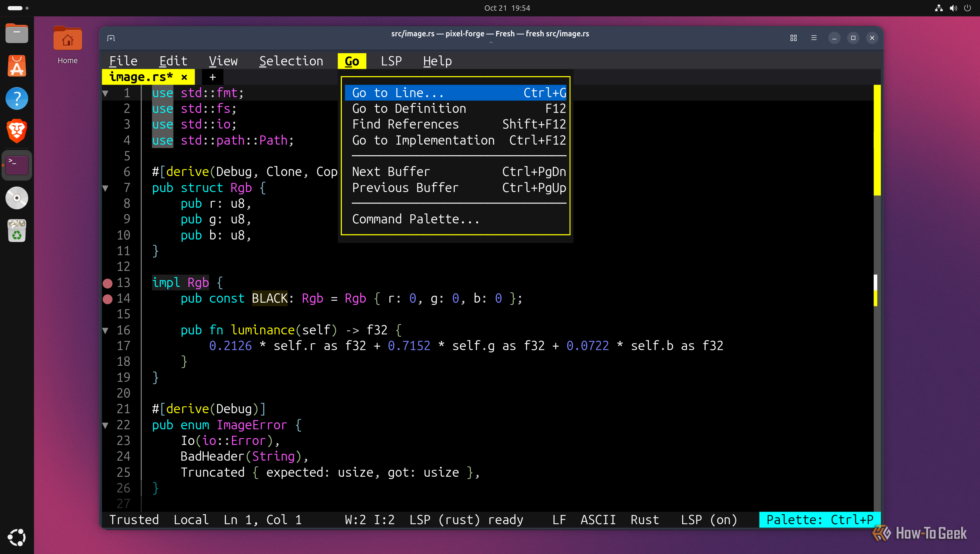Launch Brave browser from the dock
The image size is (980, 554).
click(x=17, y=131)
